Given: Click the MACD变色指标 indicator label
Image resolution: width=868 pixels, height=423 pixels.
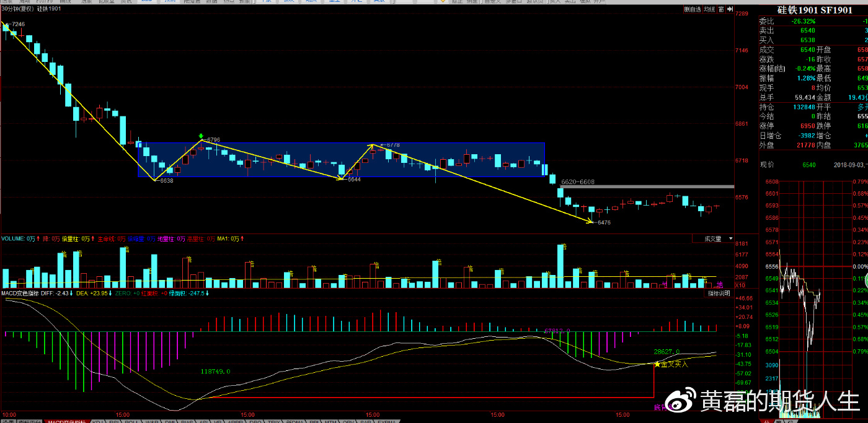Looking at the screenshot, I should click(x=20, y=293).
